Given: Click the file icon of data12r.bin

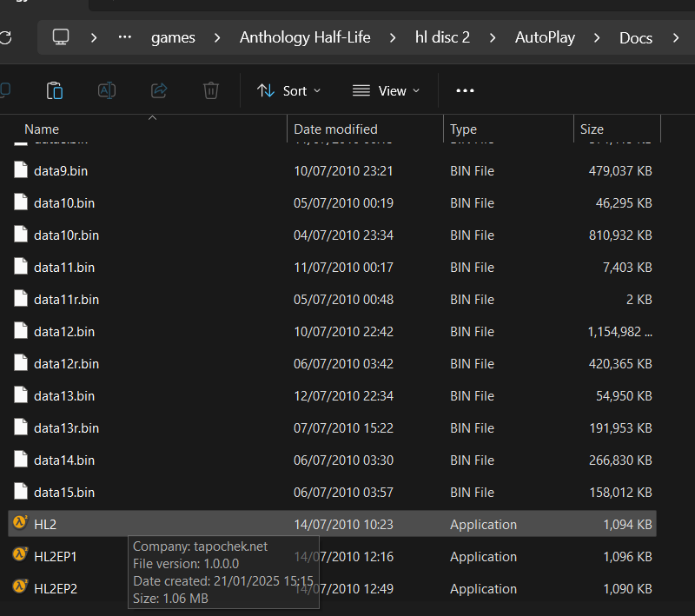Looking at the screenshot, I should [x=20, y=363].
